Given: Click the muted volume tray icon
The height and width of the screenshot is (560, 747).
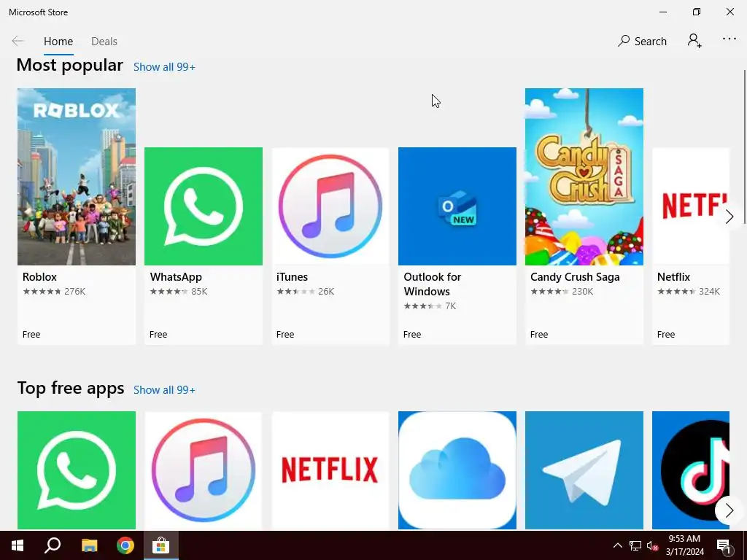Looking at the screenshot, I should pos(653,545).
